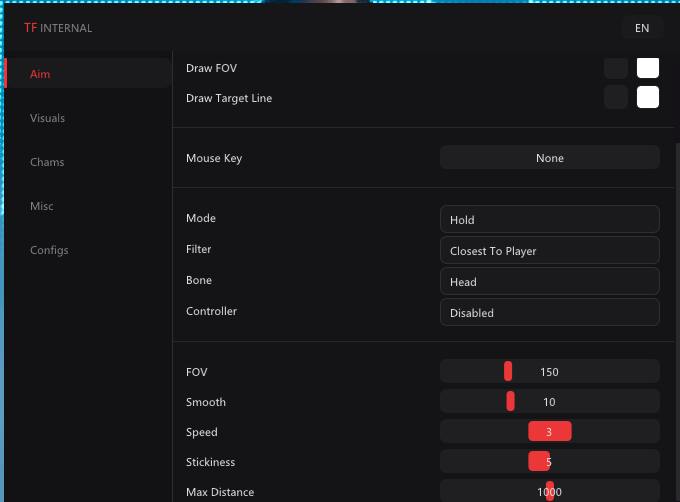The width and height of the screenshot is (680, 502).
Task: Open the Aim tab in sidebar
Action: click(88, 73)
